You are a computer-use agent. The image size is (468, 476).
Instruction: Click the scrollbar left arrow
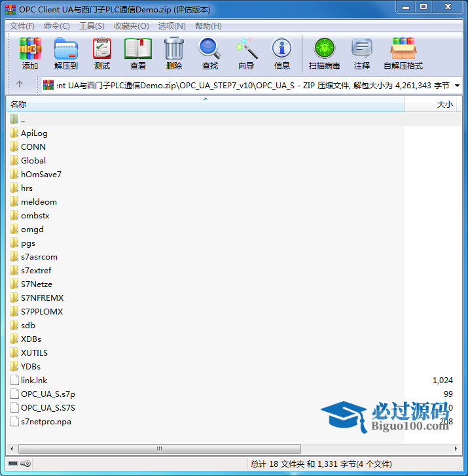(x=12, y=449)
